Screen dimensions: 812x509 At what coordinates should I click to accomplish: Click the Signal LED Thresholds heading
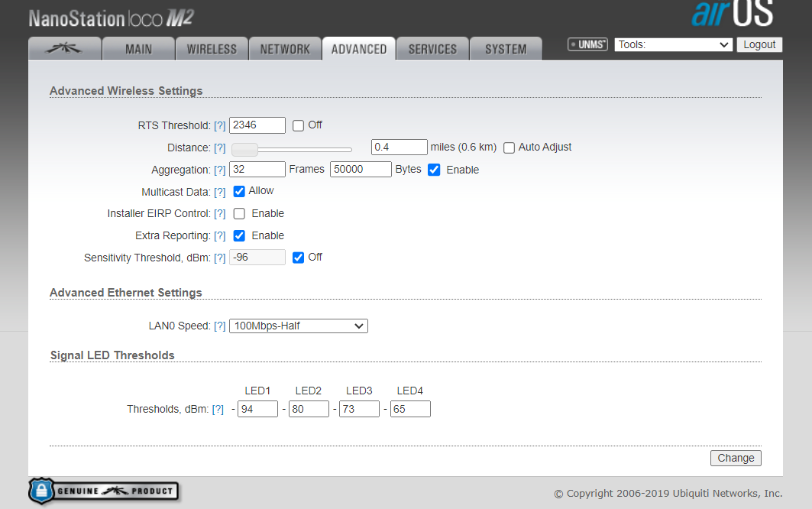pos(112,355)
